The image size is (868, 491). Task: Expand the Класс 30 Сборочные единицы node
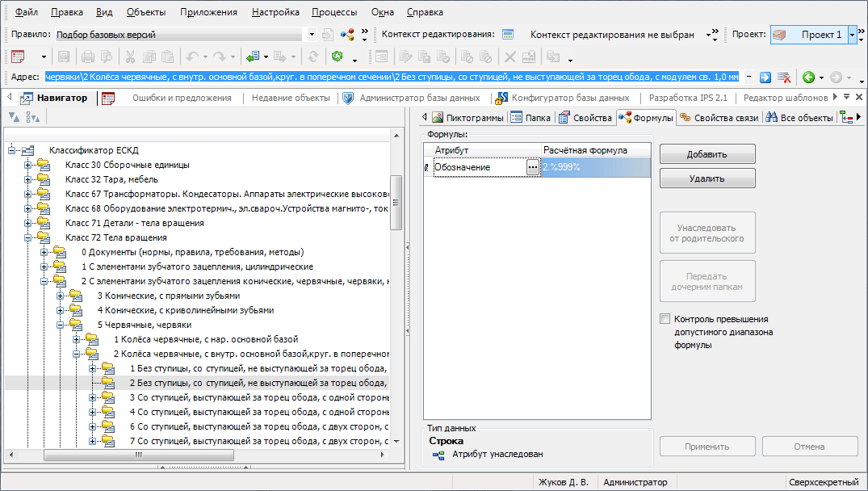pos(28,165)
